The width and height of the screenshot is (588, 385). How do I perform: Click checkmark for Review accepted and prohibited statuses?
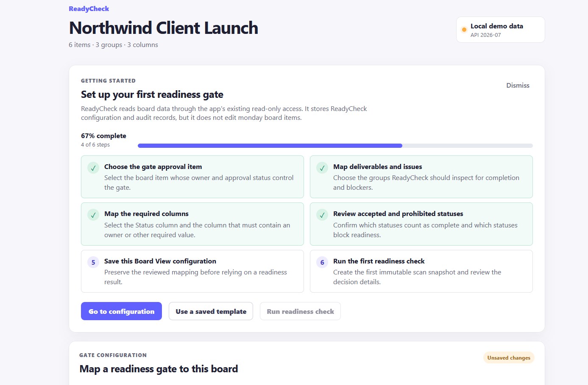pos(322,215)
